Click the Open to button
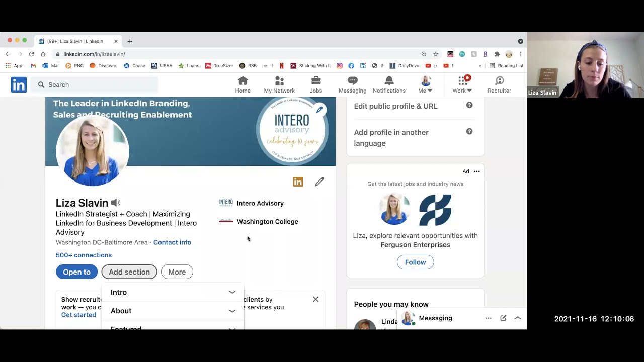The width and height of the screenshot is (644, 362). [76, 272]
